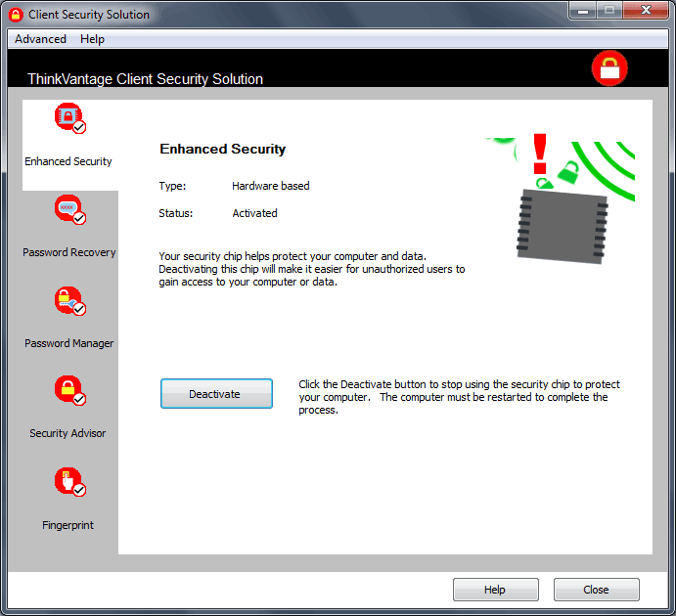Click the 'Hardware based' type value
The image size is (676, 616).
click(x=271, y=186)
